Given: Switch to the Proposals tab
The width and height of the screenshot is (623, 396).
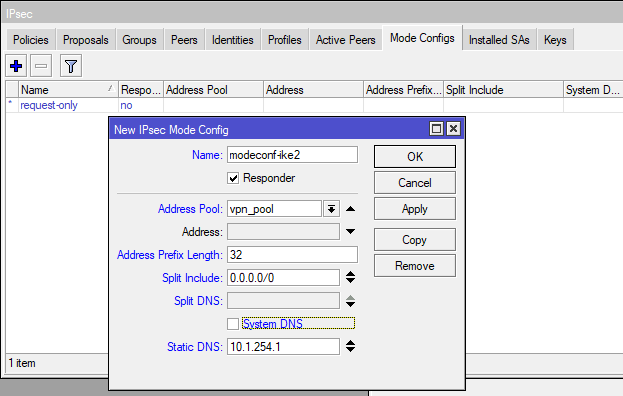Looking at the screenshot, I should [85, 40].
